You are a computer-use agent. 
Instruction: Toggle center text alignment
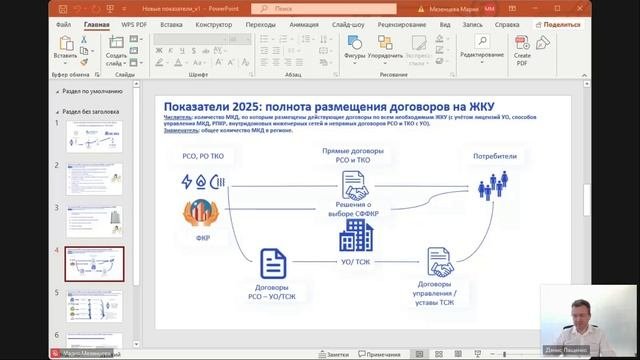276,62
